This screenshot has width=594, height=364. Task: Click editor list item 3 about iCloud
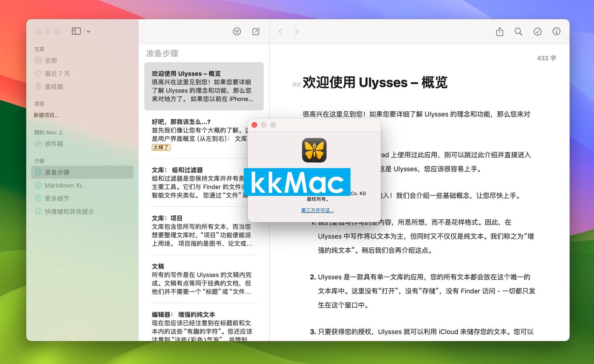(x=422, y=332)
